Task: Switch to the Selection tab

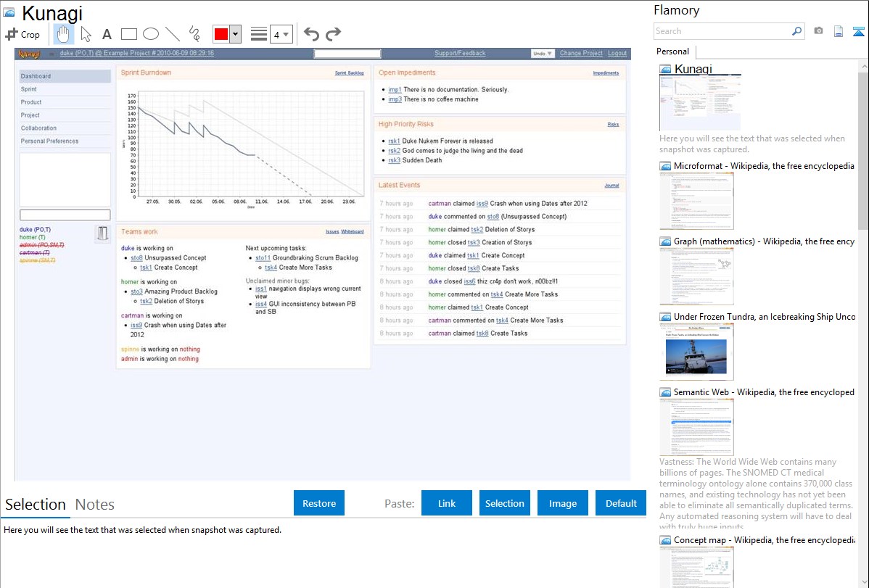Action: (x=36, y=505)
